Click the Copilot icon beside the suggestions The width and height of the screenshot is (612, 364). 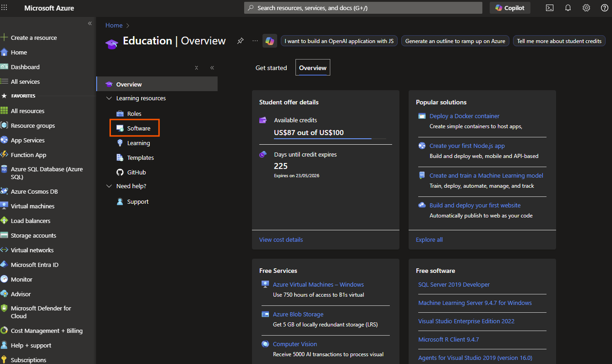point(270,41)
